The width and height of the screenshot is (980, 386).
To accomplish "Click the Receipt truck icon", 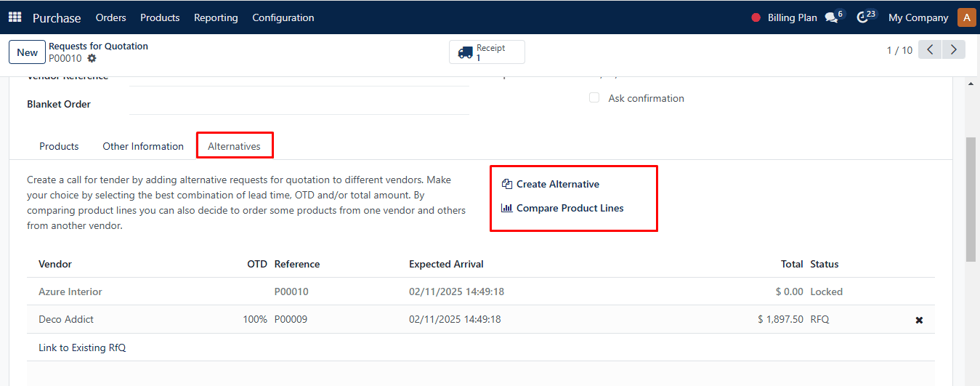I will (x=466, y=52).
